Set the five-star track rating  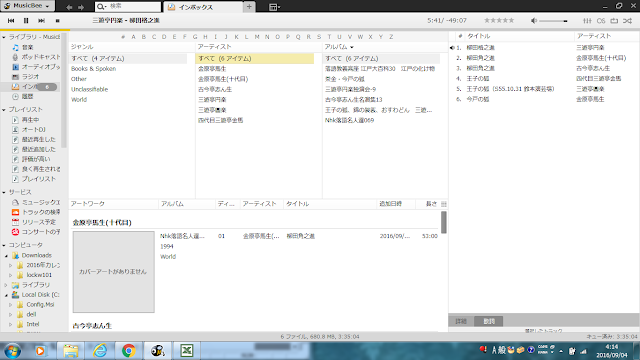point(499,20)
